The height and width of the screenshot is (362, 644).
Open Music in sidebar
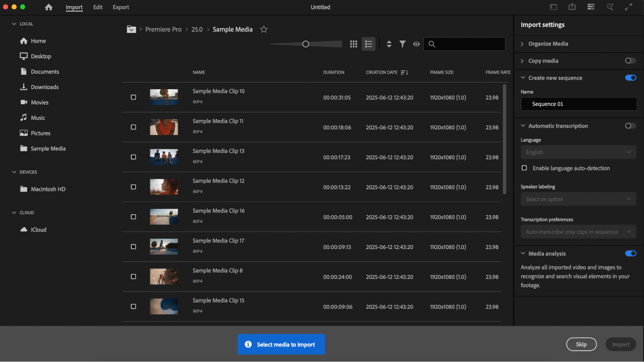[x=33, y=118]
